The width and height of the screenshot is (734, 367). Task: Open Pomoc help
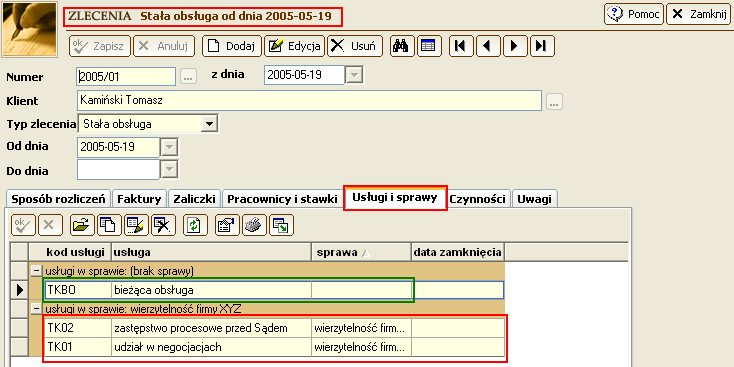(633, 14)
